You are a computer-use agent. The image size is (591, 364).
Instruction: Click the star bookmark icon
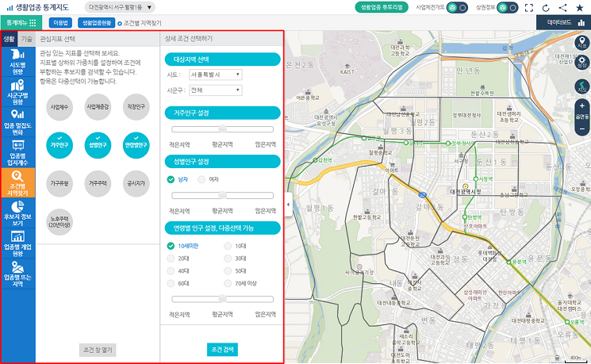tap(579, 7)
